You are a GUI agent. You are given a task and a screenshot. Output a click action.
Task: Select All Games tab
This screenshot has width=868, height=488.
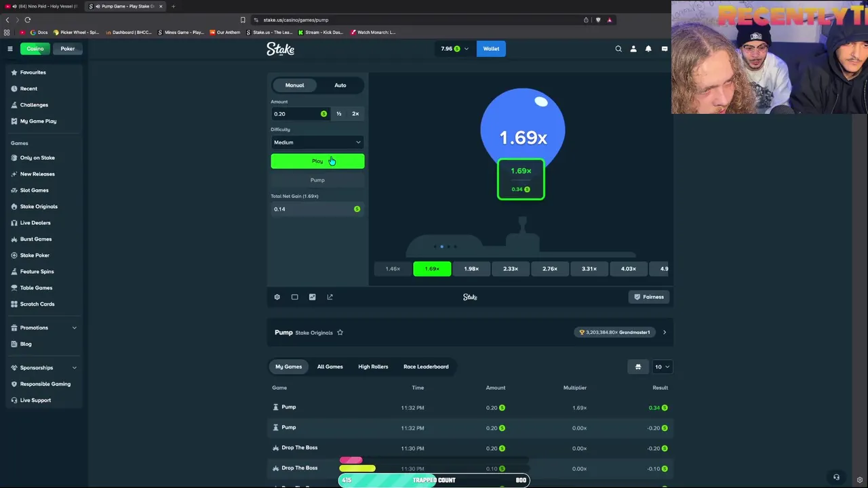click(x=330, y=367)
